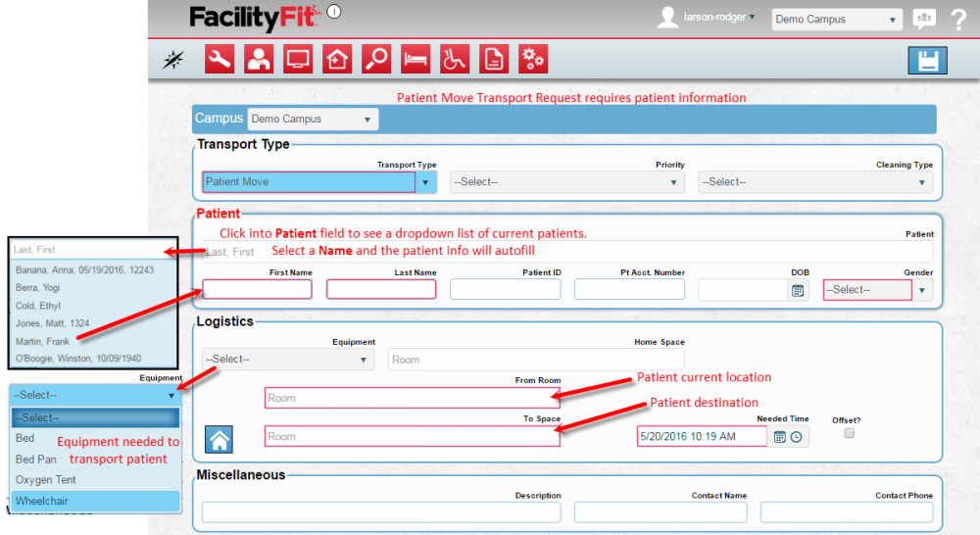
Task: Expand the Priority dropdown
Action: pos(567,182)
